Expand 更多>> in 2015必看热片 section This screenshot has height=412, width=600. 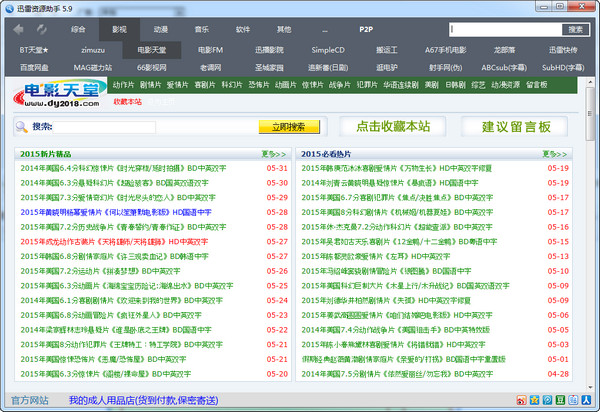(553, 155)
